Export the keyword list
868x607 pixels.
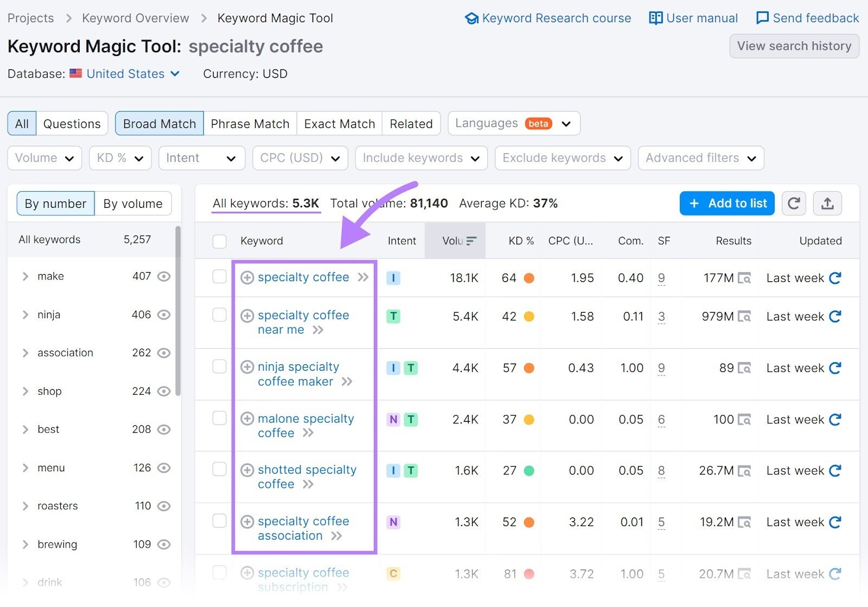pyautogui.click(x=828, y=203)
